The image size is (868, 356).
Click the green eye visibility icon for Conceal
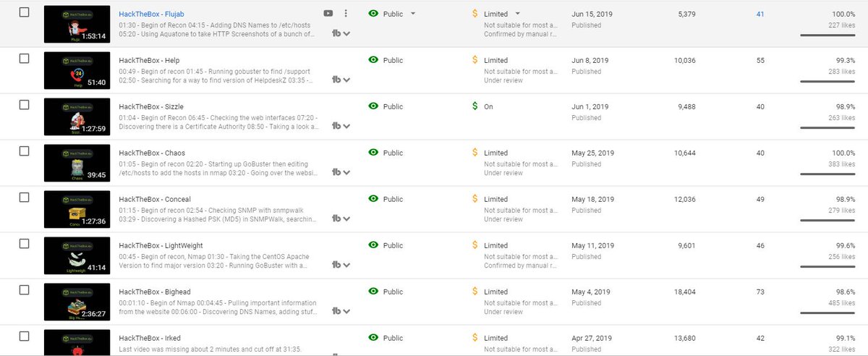click(x=373, y=199)
